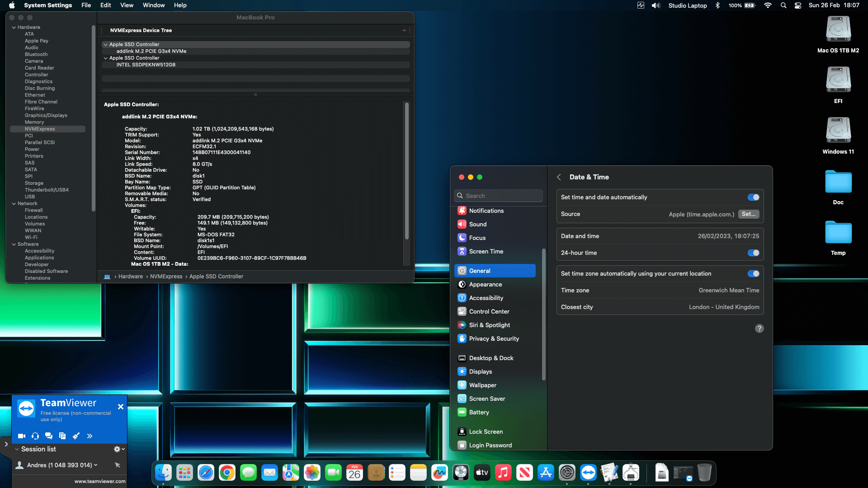868x488 pixels.
Task: Click the System Settings search field
Action: pos(498,196)
